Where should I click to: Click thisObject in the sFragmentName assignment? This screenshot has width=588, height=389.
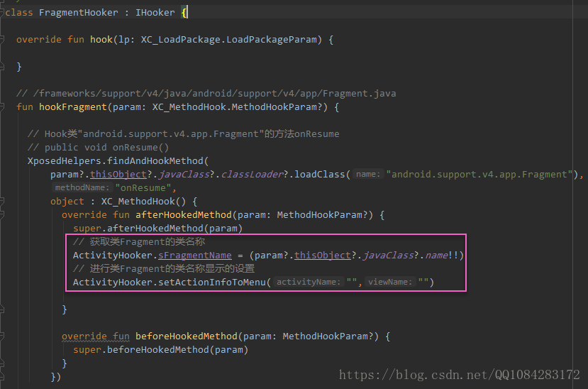click(323, 256)
